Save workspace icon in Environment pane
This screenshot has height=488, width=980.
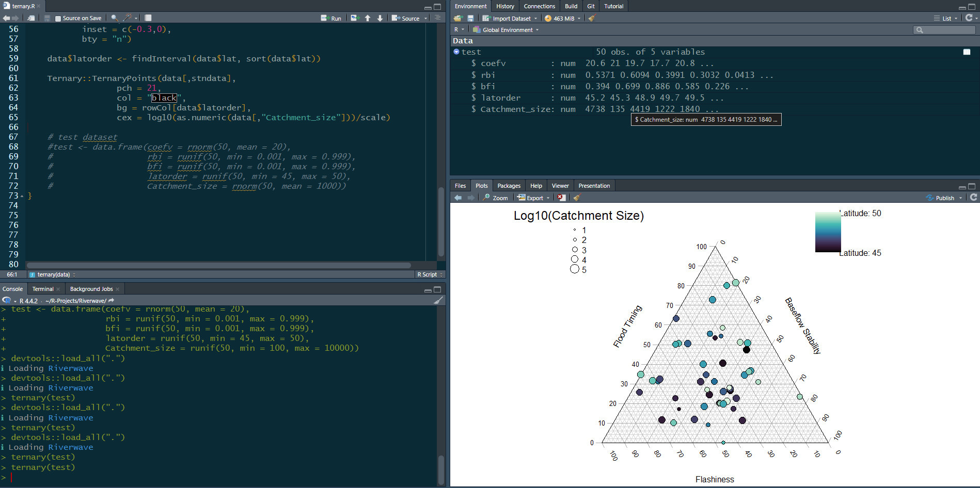click(x=470, y=18)
